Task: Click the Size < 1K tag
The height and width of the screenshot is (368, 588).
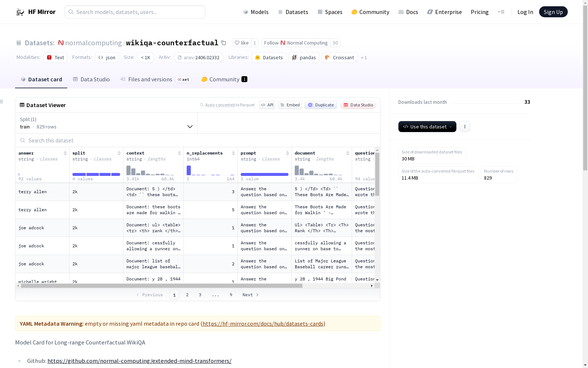Action: (x=146, y=57)
